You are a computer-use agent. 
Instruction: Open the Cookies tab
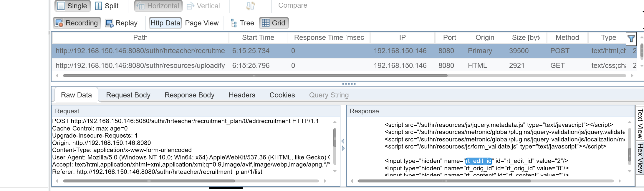pyautogui.click(x=282, y=95)
